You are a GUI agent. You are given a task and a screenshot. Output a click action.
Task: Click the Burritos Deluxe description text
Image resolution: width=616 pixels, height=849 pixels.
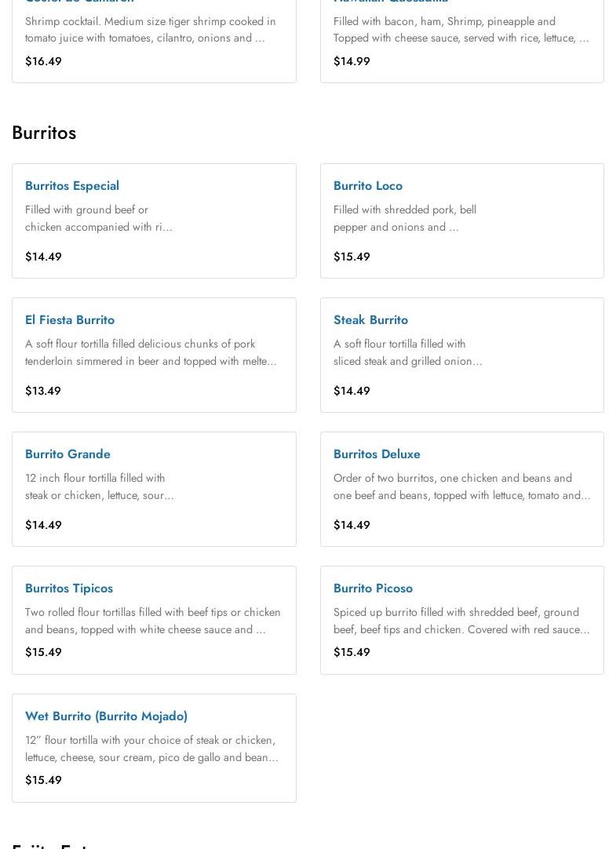[461, 486]
